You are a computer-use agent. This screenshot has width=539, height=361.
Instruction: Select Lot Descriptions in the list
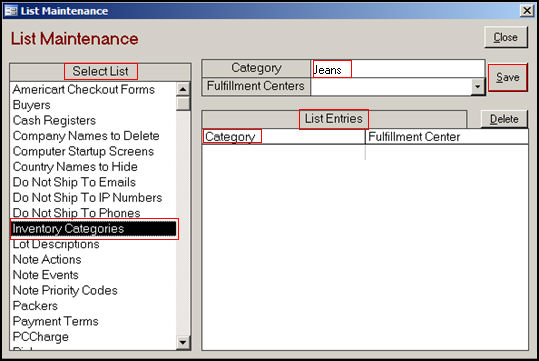pos(94,244)
